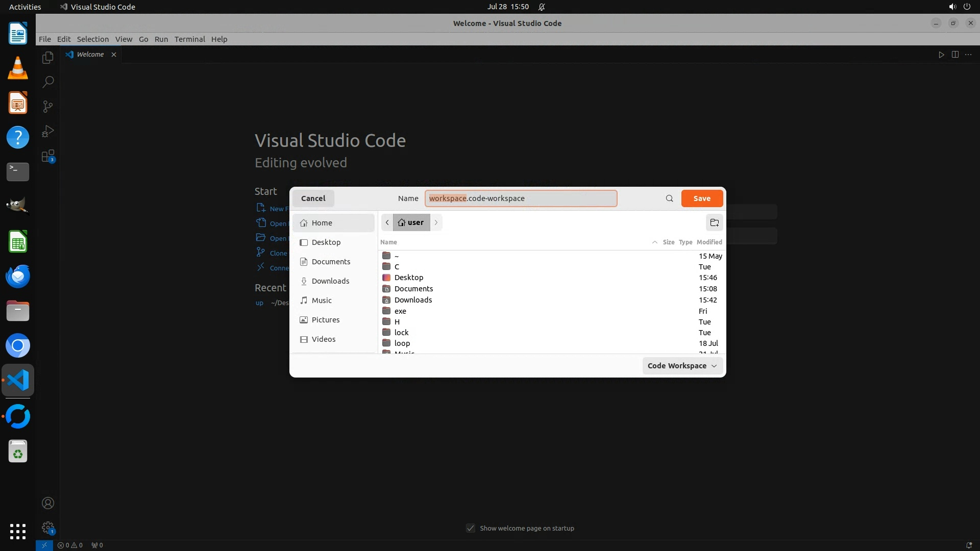Image resolution: width=980 pixels, height=551 pixels.
Task: Open the Explorer view in activity bar
Action: pyautogui.click(x=48, y=58)
